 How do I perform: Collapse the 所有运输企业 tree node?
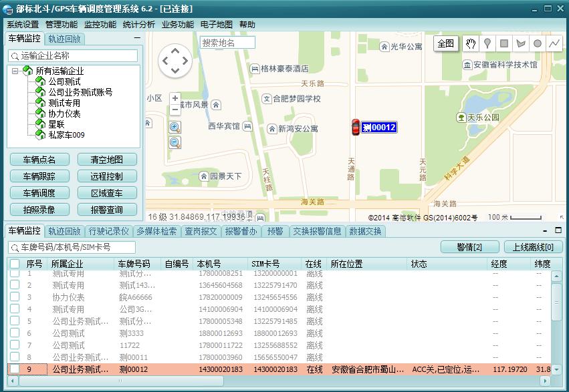(15, 71)
